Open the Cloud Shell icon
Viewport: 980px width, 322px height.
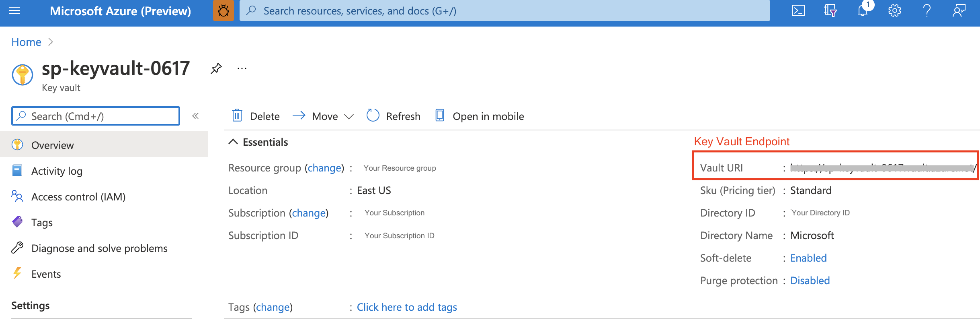point(798,11)
